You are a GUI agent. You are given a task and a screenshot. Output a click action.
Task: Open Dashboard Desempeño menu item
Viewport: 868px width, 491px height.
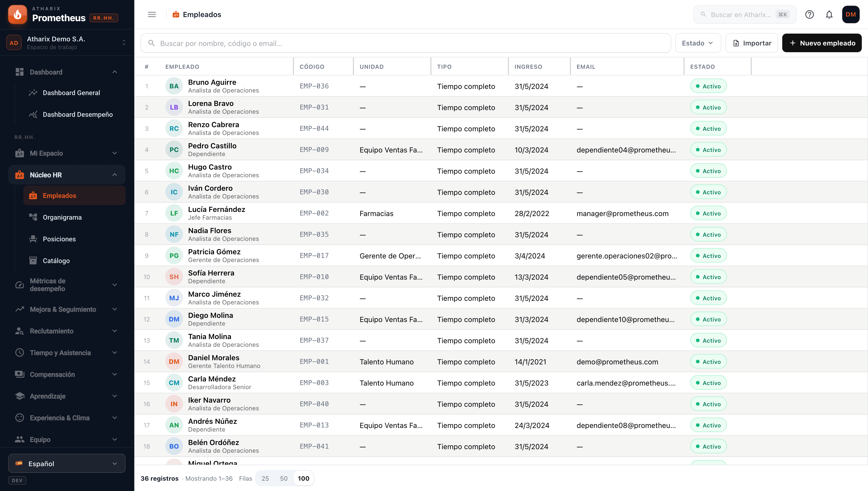(74, 114)
